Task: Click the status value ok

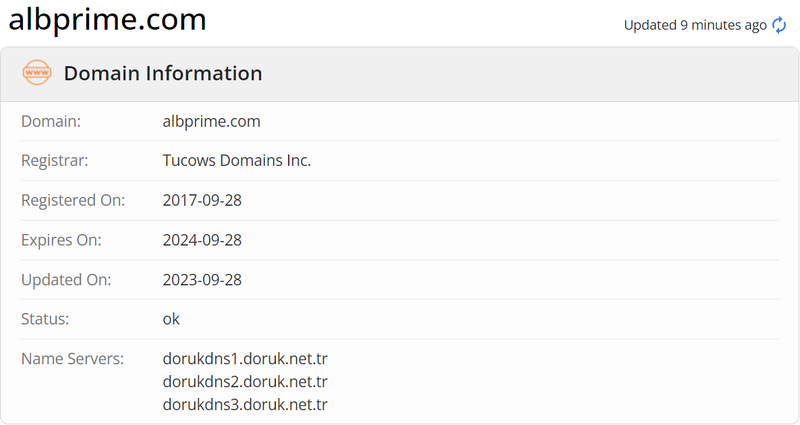Action: (x=171, y=319)
